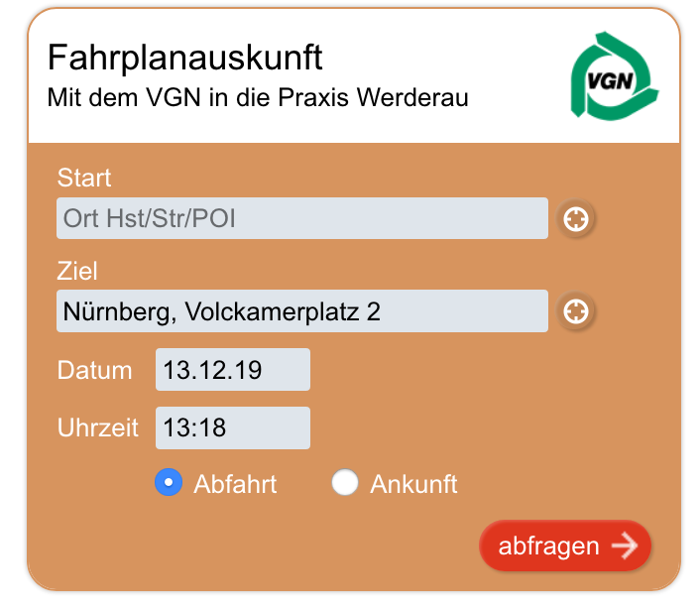Click the Uhrzeit field showing 13:18
Viewport: 700px width, 607px height.
(232, 428)
